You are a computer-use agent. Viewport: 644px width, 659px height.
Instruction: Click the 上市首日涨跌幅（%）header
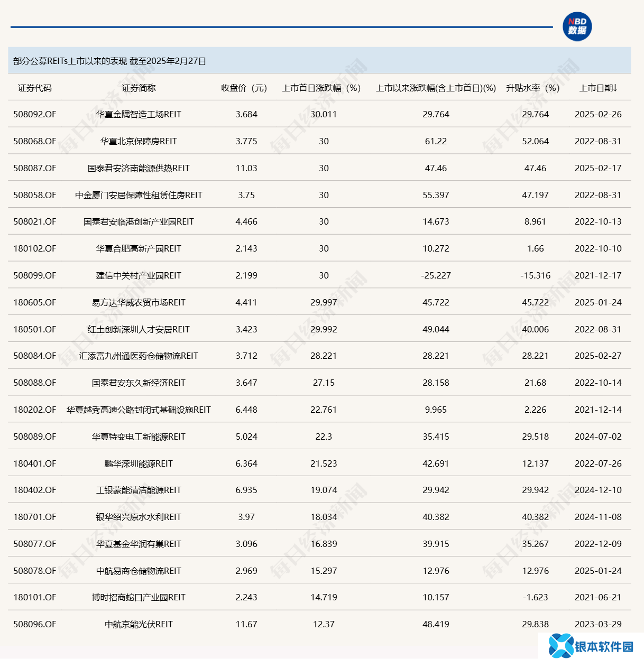[321, 88]
